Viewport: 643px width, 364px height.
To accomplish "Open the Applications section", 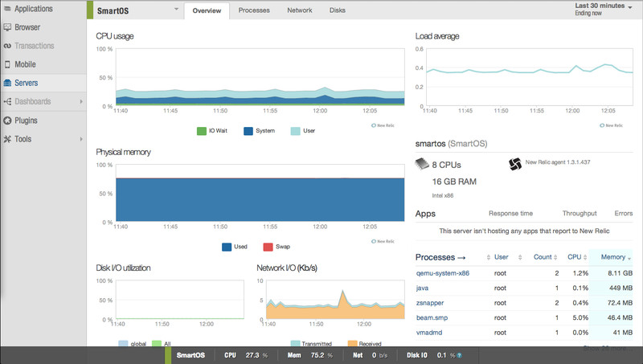I will 34,9.
